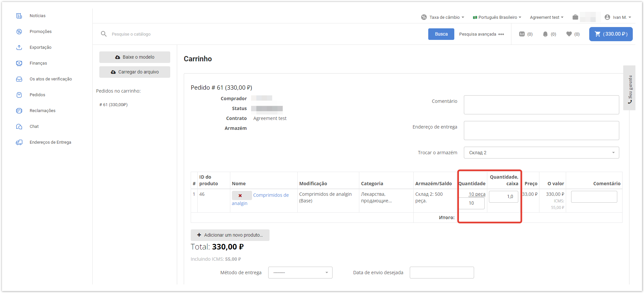Go to Pedidos in the sidebar
The image size is (644, 293).
[37, 95]
